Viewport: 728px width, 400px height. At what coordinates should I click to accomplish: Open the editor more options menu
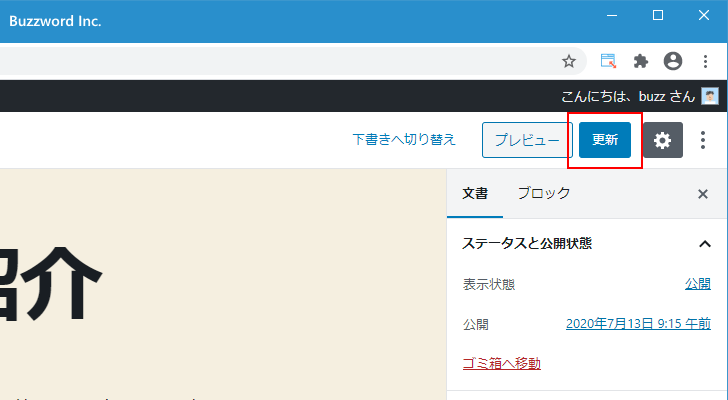pos(703,140)
